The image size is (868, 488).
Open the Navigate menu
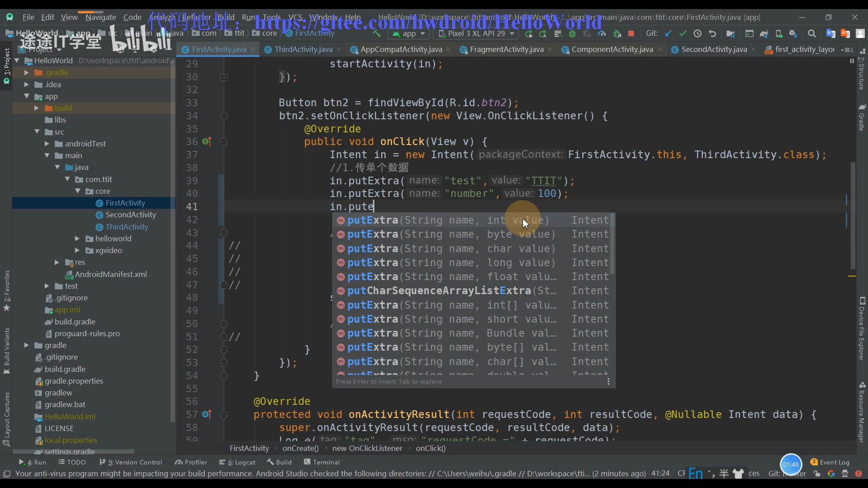click(x=100, y=17)
